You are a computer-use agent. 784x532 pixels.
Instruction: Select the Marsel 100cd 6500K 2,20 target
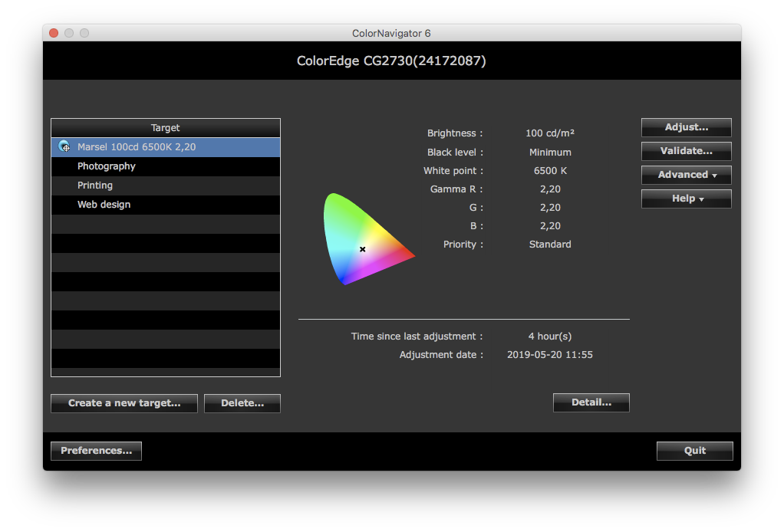pyautogui.click(x=166, y=147)
